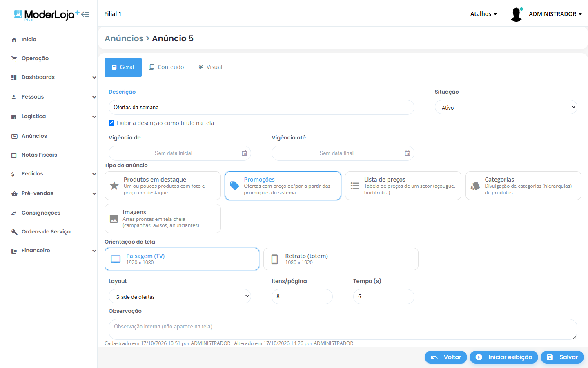Click the Anúncios screen icon in sidebar
Viewport: 588px width, 368px height.
click(x=14, y=137)
